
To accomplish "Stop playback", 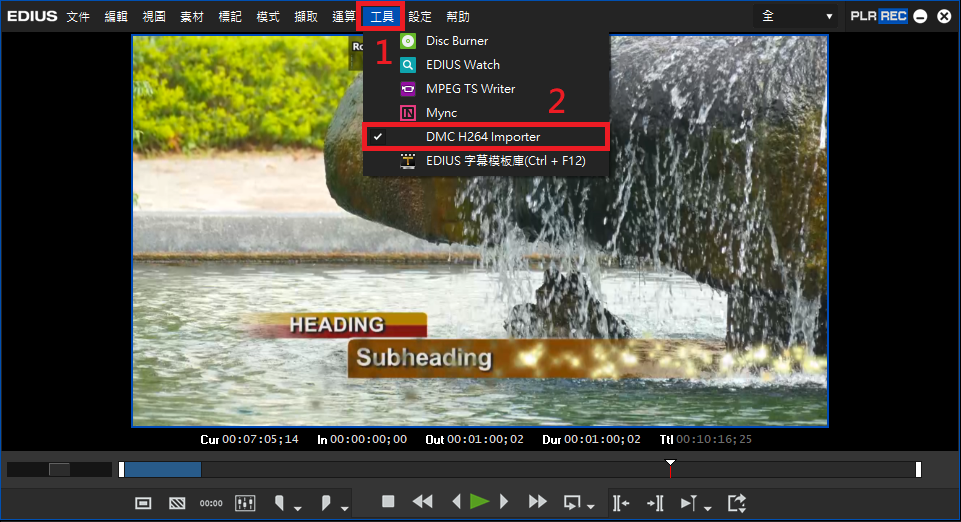I will coord(388,502).
